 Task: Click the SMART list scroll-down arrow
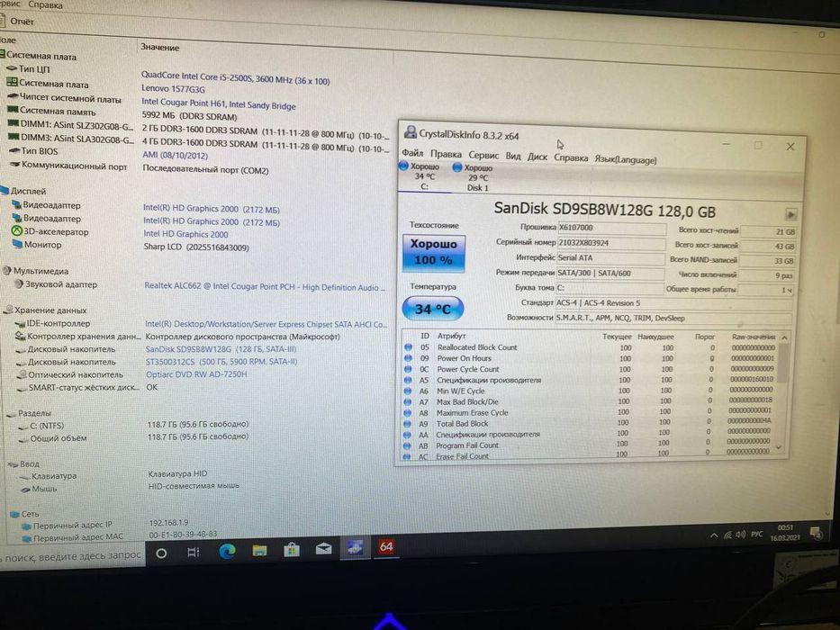[780, 447]
